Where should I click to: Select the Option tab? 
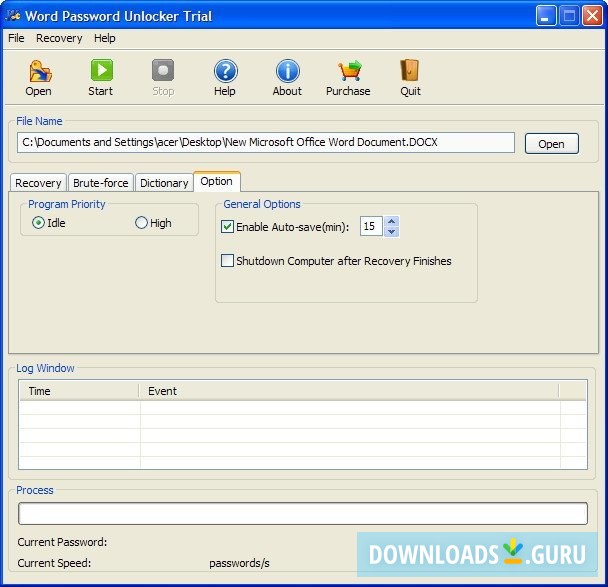coord(216,181)
